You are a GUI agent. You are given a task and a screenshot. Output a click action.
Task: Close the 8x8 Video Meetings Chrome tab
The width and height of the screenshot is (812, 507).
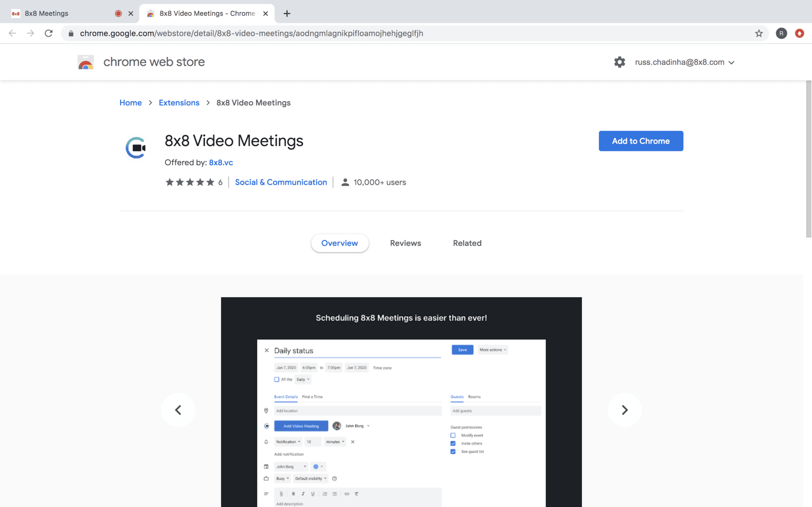click(266, 13)
